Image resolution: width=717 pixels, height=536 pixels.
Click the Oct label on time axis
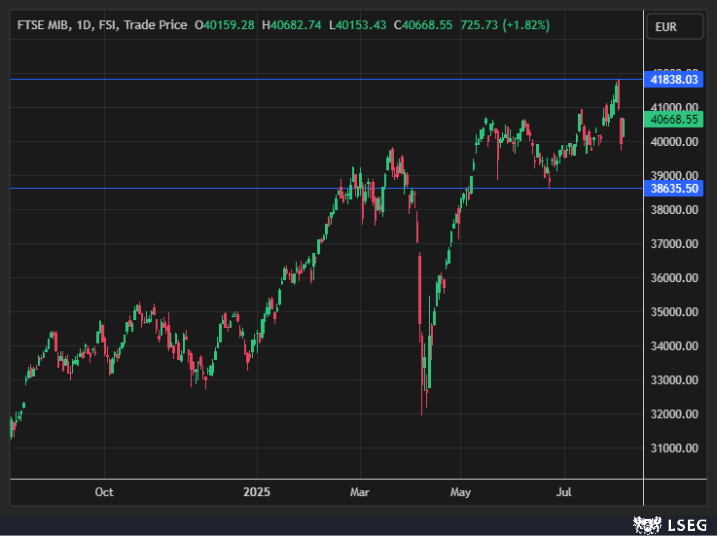pyautogui.click(x=104, y=492)
